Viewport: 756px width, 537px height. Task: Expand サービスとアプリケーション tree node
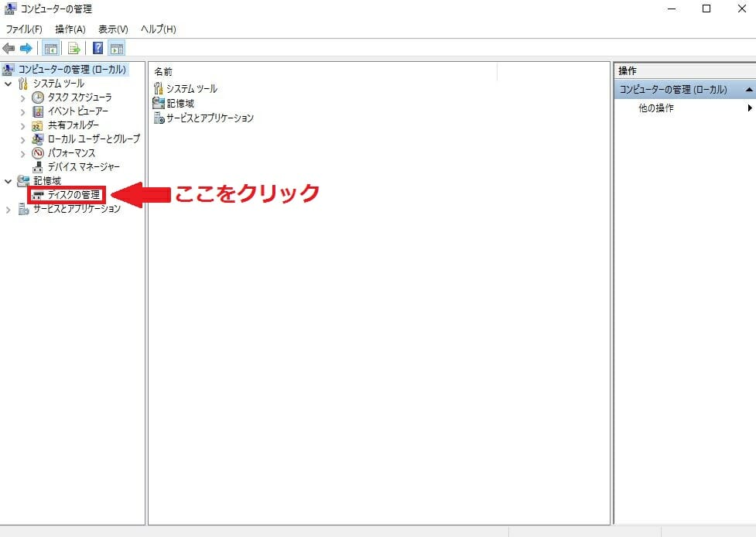point(9,209)
